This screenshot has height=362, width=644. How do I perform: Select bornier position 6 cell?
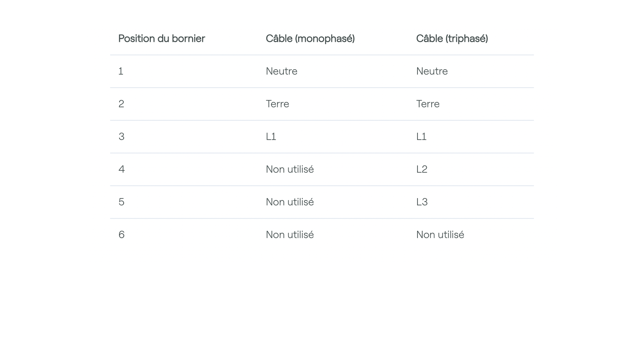tap(121, 235)
